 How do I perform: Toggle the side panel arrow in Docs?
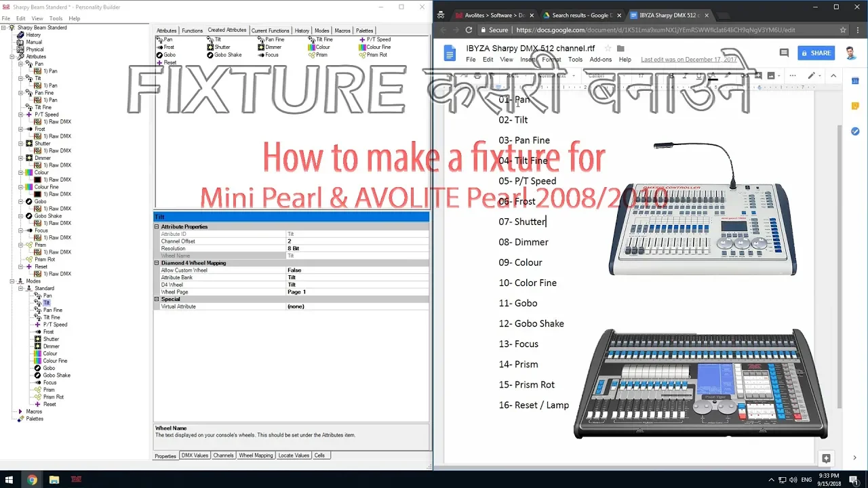855,458
